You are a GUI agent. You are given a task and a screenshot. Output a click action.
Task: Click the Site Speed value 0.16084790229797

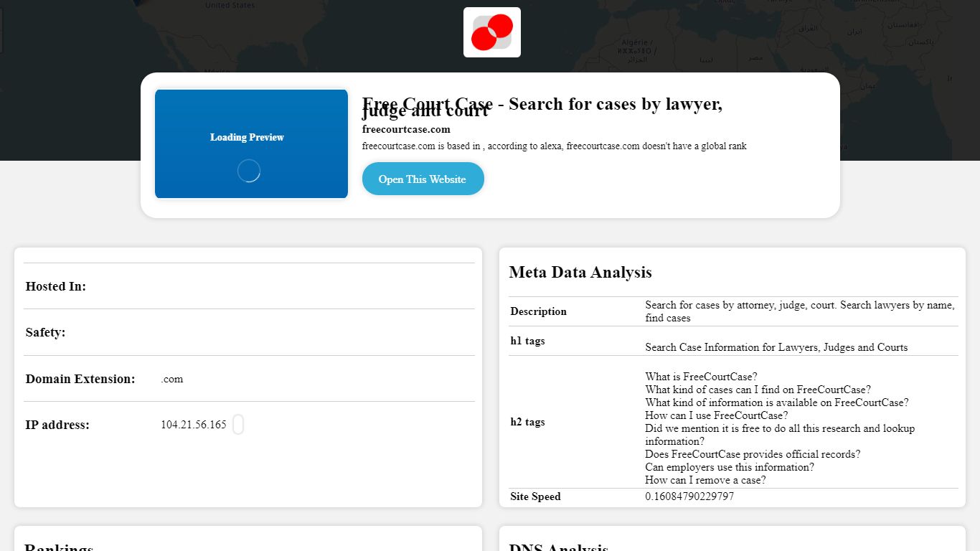689,496
